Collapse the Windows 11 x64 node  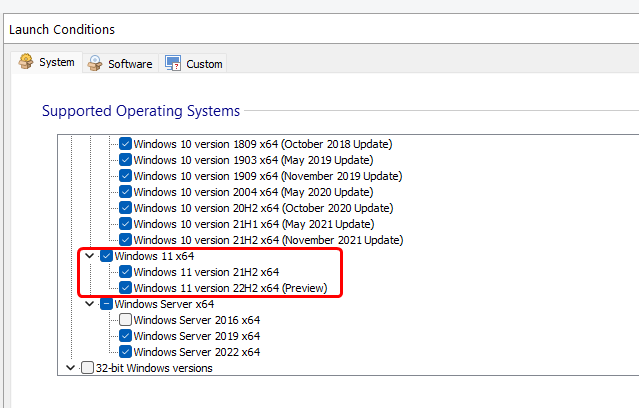[90, 256]
